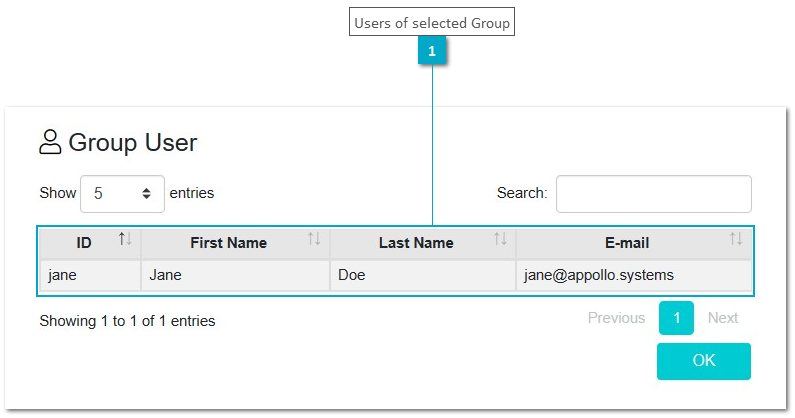Screen dimensions: 795x418
Task: Go to Previous page
Action: 617,318
